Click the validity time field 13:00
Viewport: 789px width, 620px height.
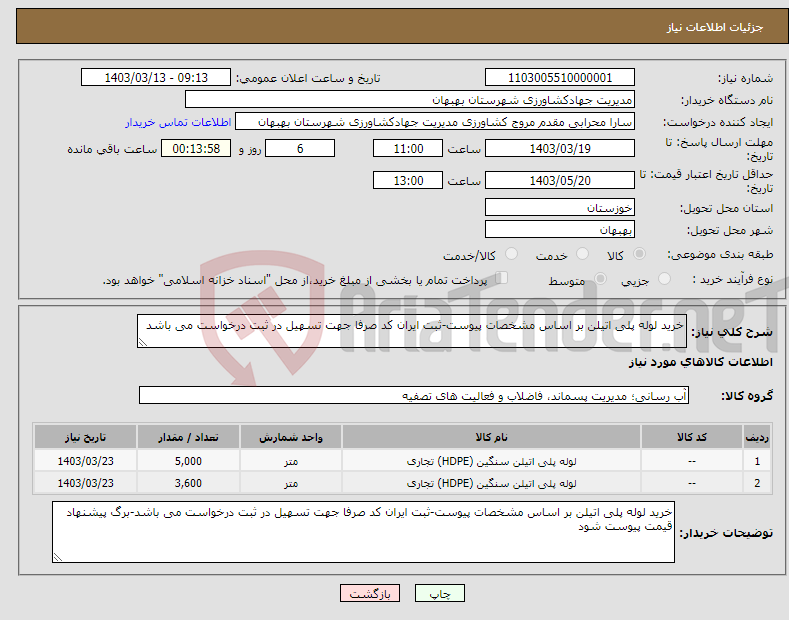pos(408,180)
